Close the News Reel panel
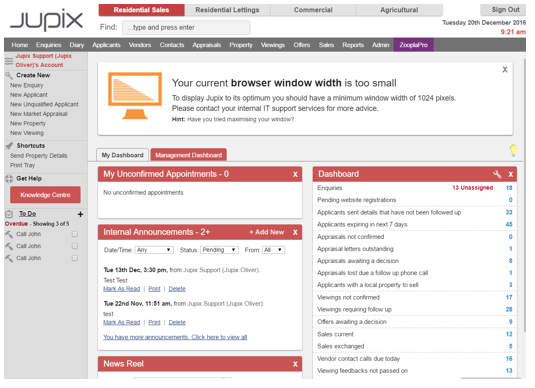The width and height of the screenshot is (535, 388). 295,364
